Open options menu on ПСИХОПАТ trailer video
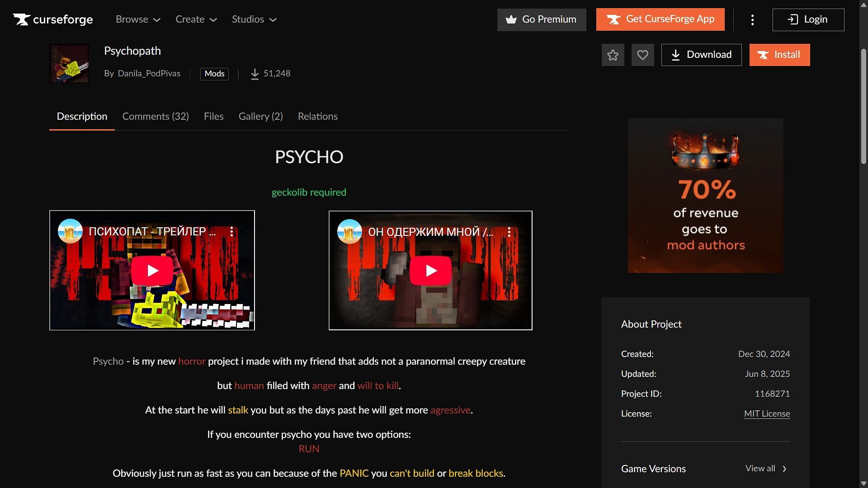 coord(231,232)
